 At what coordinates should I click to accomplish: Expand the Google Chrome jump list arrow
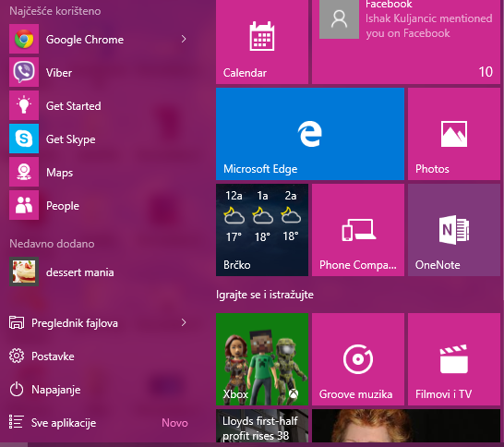click(184, 39)
